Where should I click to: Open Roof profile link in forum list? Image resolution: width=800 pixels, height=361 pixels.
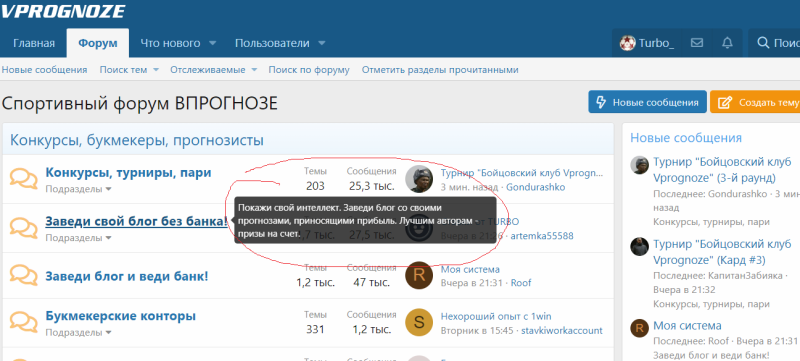tap(521, 282)
